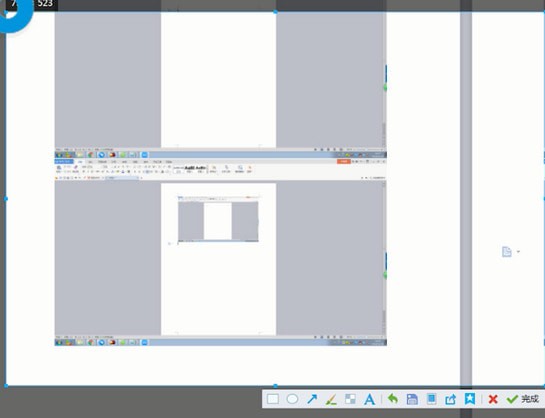Viewport: 545px width, 418px height.
Task: Pick the blue arrow annotation tool
Action: [312, 399]
